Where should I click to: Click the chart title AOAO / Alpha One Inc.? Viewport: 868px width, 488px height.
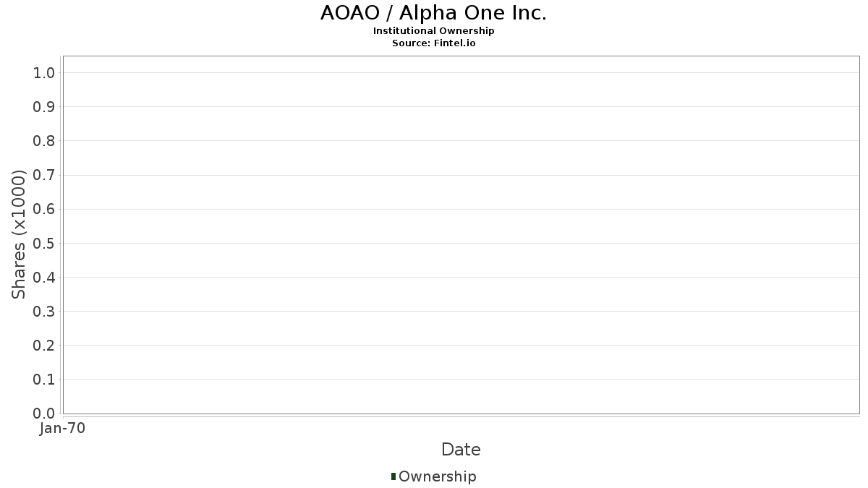(x=433, y=13)
